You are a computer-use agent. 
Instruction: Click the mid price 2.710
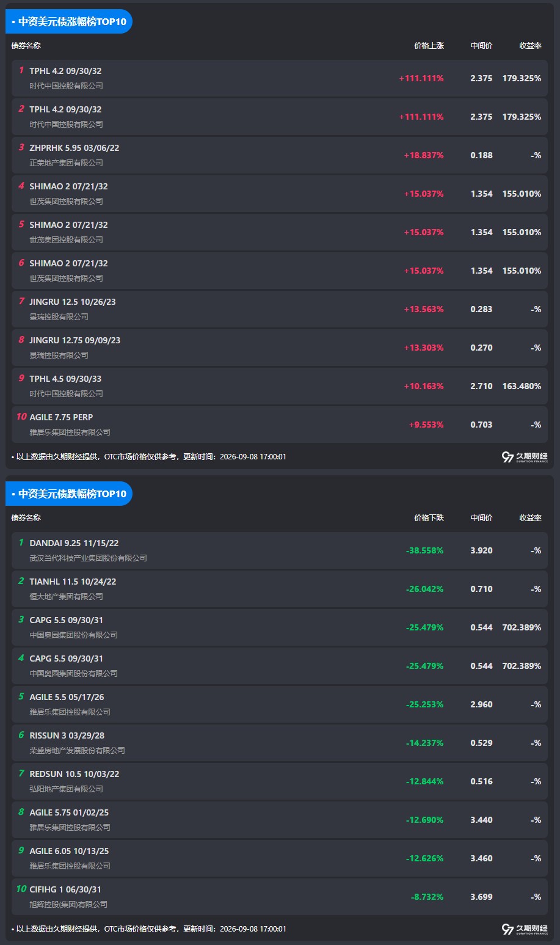tap(481, 386)
